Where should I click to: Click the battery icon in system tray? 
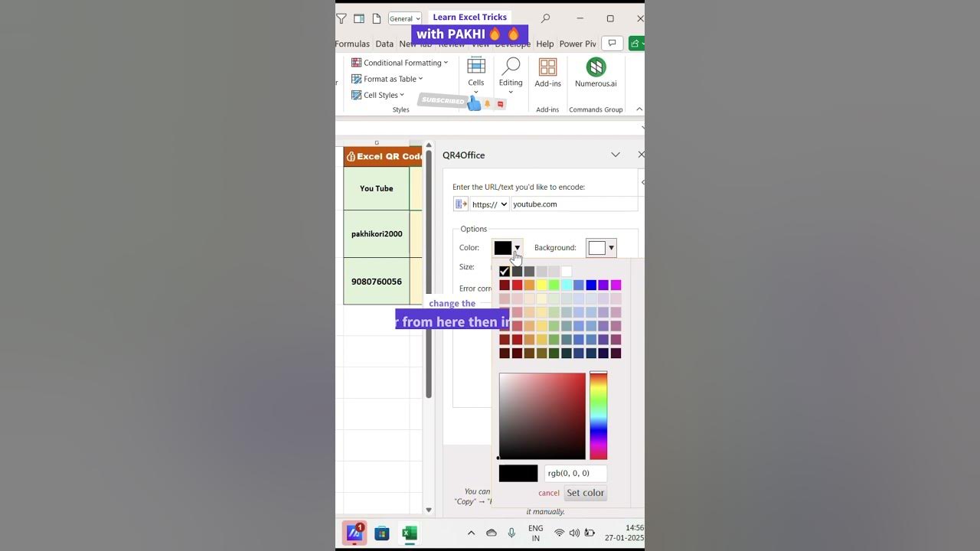point(590,533)
